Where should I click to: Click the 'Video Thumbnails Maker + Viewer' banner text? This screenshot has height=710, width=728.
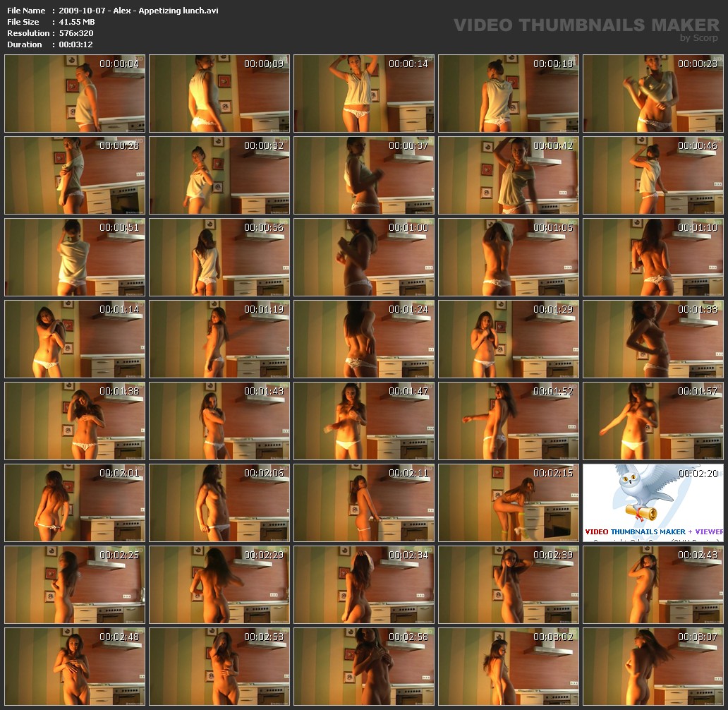pyautogui.click(x=653, y=531)
